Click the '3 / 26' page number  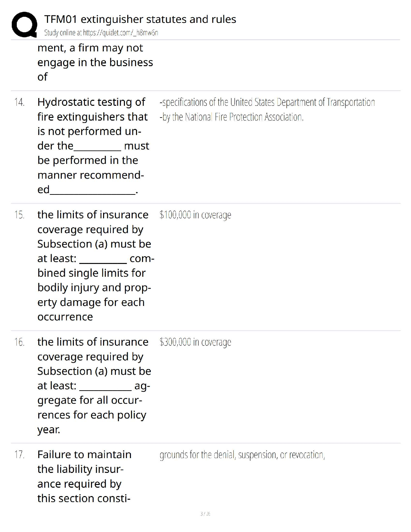(205, 514)
